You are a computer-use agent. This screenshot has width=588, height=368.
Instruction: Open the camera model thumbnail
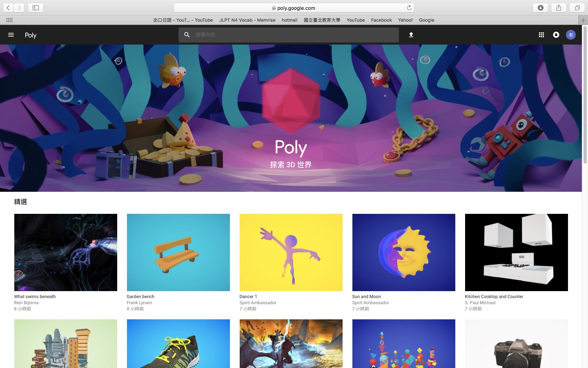point(517,343)
